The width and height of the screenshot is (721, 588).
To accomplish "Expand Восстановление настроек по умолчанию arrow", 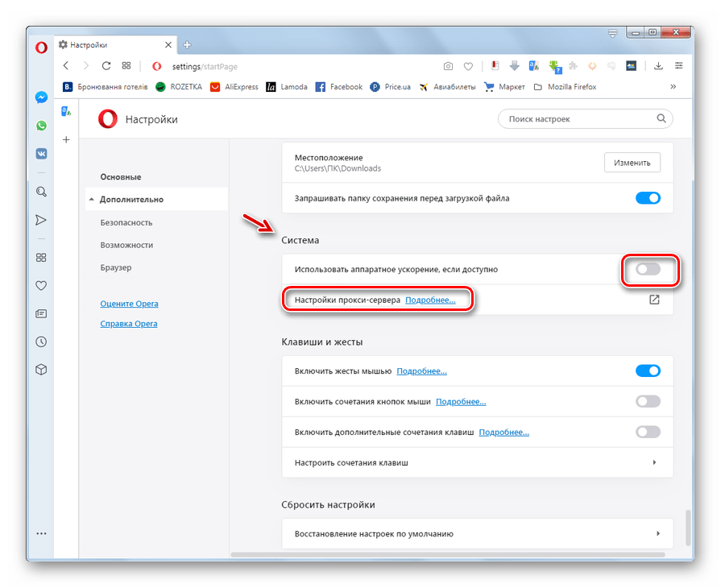I will click(x=658, y=533).
